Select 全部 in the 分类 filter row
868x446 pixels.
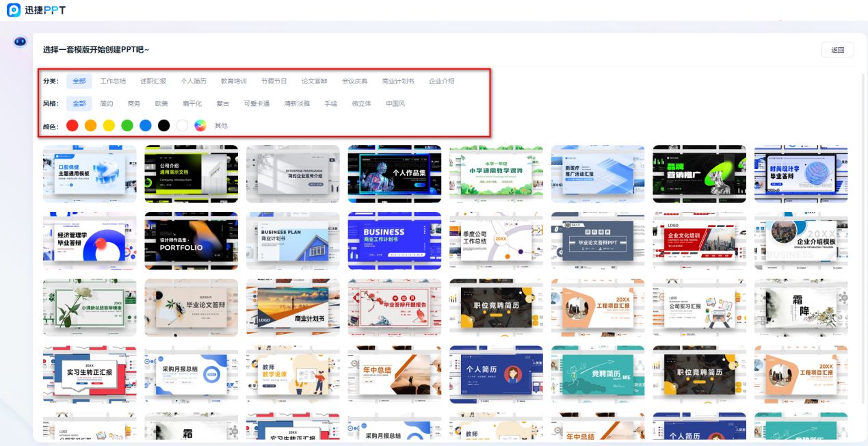pyautogui.click(x=79, y=81)
